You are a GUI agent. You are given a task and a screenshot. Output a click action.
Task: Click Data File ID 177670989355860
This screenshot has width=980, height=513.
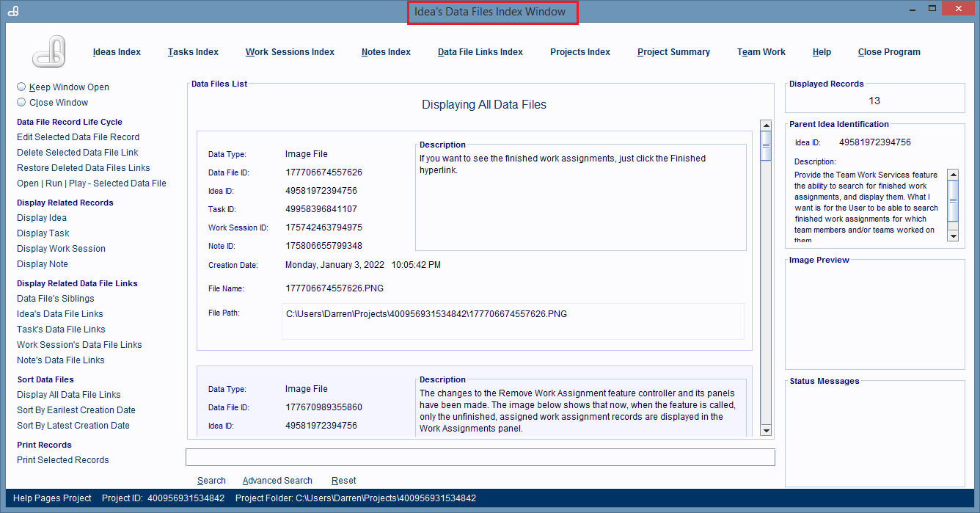(323, 407)
